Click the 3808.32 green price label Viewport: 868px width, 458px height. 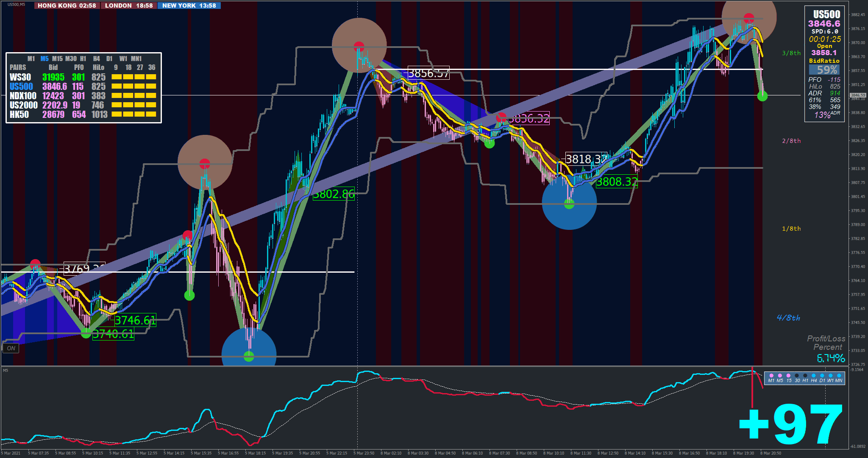point(617,182)
